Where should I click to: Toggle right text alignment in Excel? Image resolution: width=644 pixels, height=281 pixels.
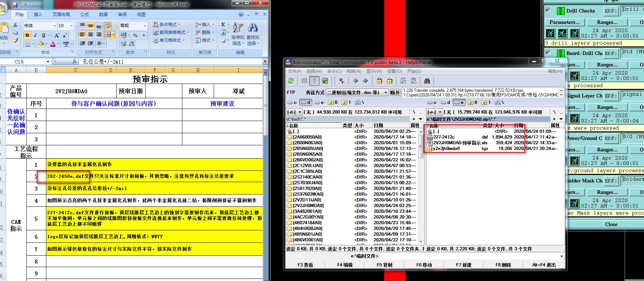pos(99,35)
